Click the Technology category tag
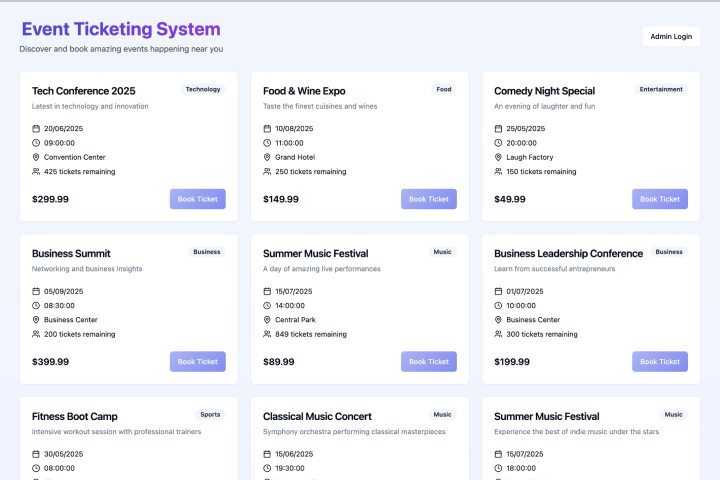The height and width of the screenshot is (480, 720). click(x=203, y=89)
